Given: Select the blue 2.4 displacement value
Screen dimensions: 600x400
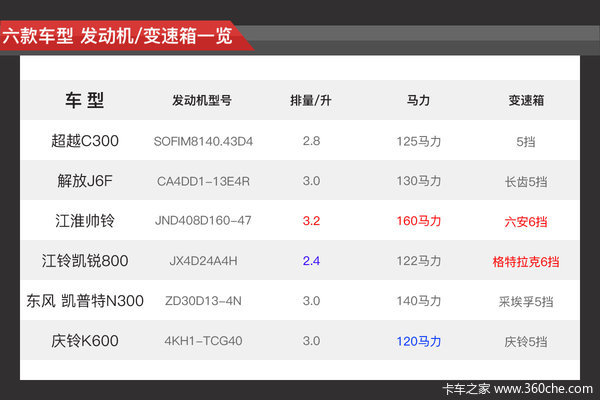Looking at the screenshot, I should click(311, 261).
